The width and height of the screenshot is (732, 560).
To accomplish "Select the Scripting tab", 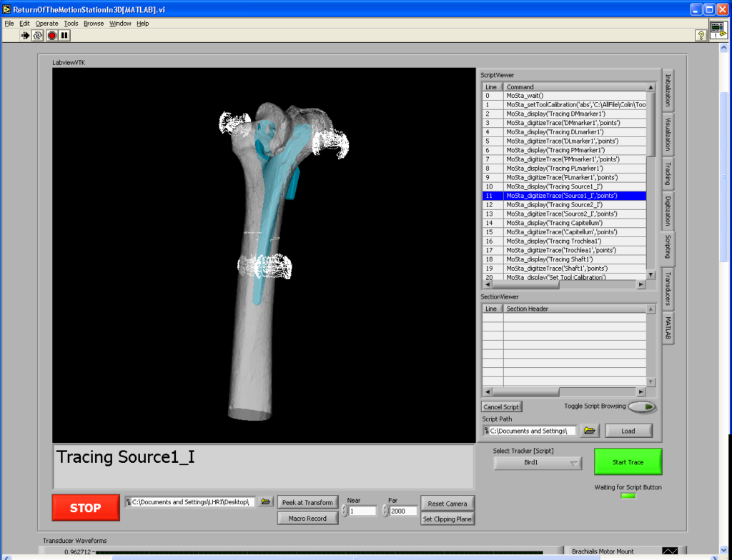I will (x=668, y=247).
